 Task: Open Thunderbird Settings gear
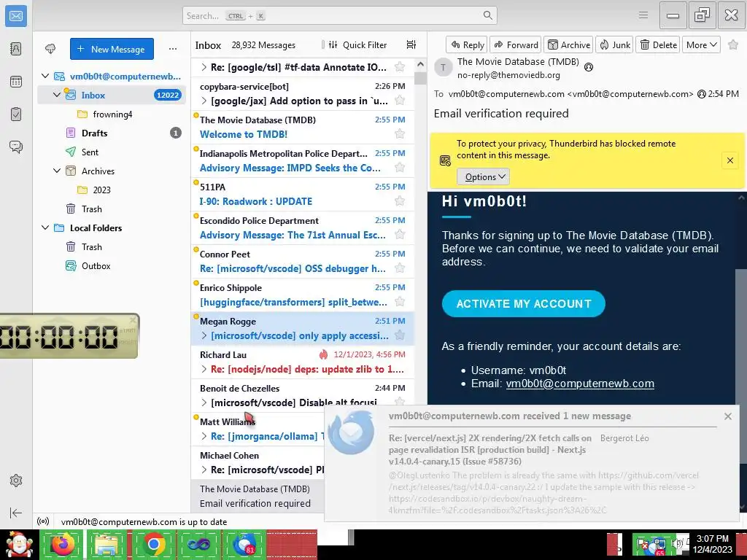(x=16, y=481)
